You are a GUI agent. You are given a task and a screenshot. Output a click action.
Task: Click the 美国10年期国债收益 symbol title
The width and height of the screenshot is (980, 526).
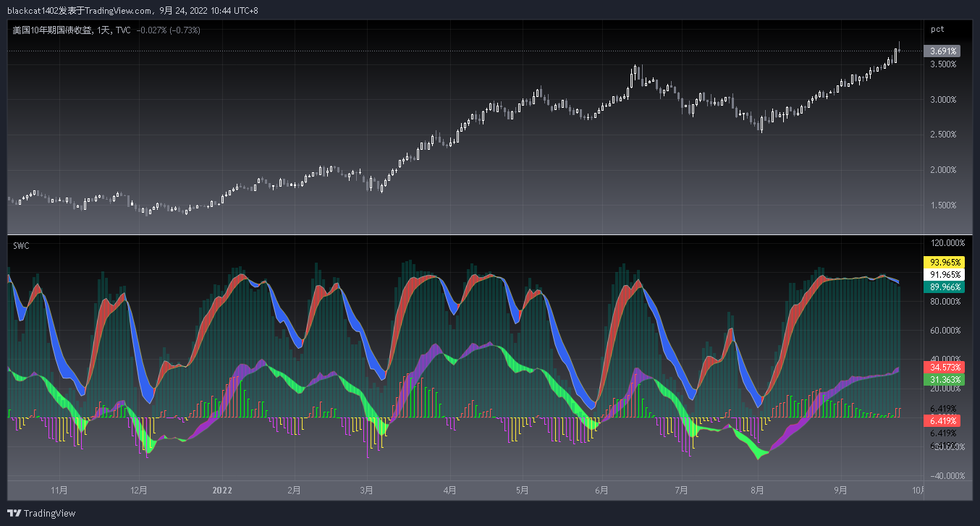tap(53, 30)
